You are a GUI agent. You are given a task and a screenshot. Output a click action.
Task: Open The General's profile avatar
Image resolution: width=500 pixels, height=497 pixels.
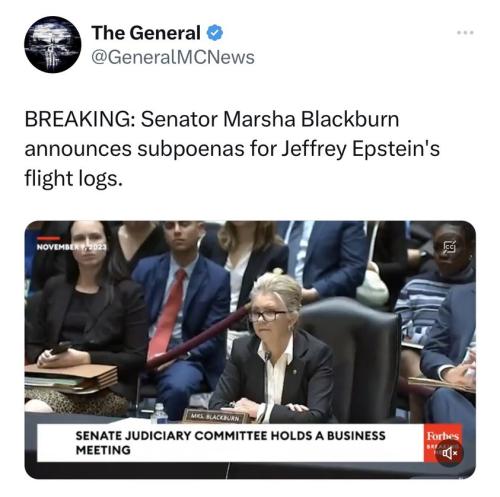(53, 44)
